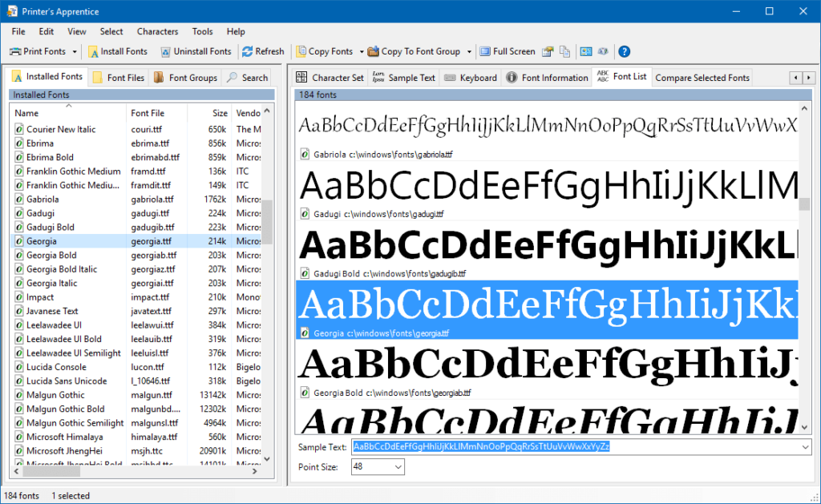Click the Install Fonts toolbar icon

tap(94, 51)
